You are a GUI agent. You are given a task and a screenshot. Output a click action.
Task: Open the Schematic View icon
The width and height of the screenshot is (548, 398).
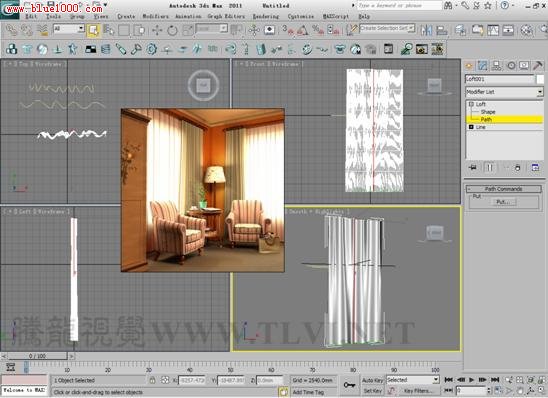[x=508, y=30]
